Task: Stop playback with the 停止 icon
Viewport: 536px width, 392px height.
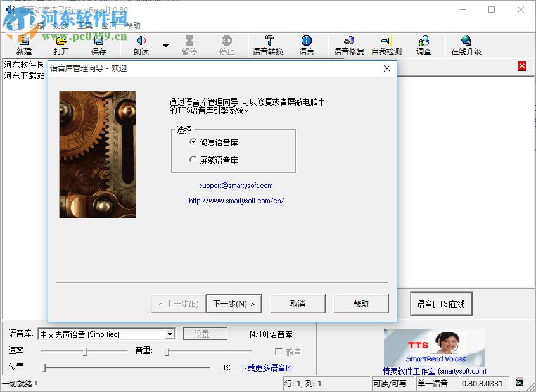Action: (227, 46)
